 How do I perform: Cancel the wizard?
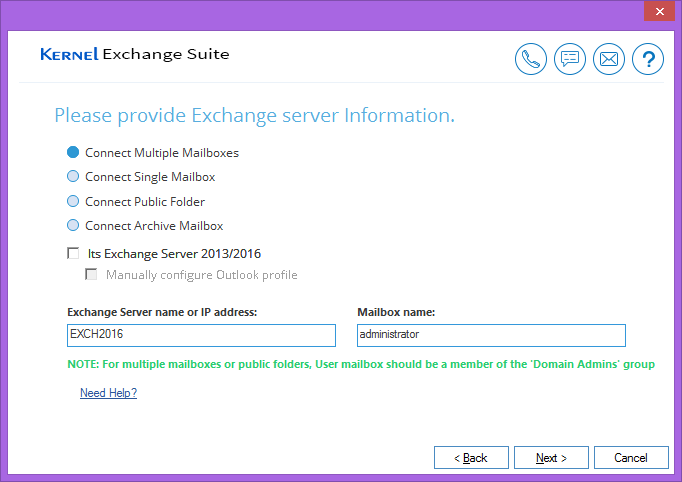coord(631,458)
